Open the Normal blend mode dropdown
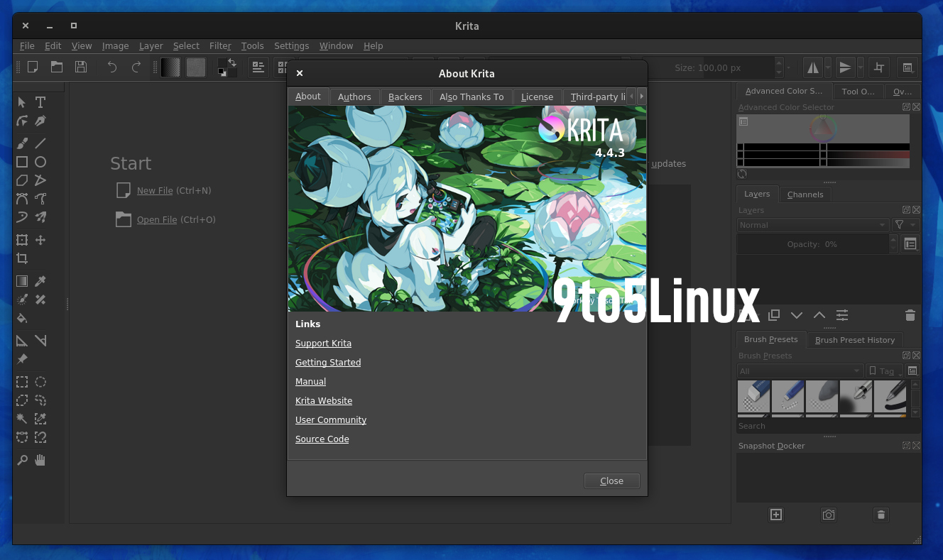 (812, 224)
